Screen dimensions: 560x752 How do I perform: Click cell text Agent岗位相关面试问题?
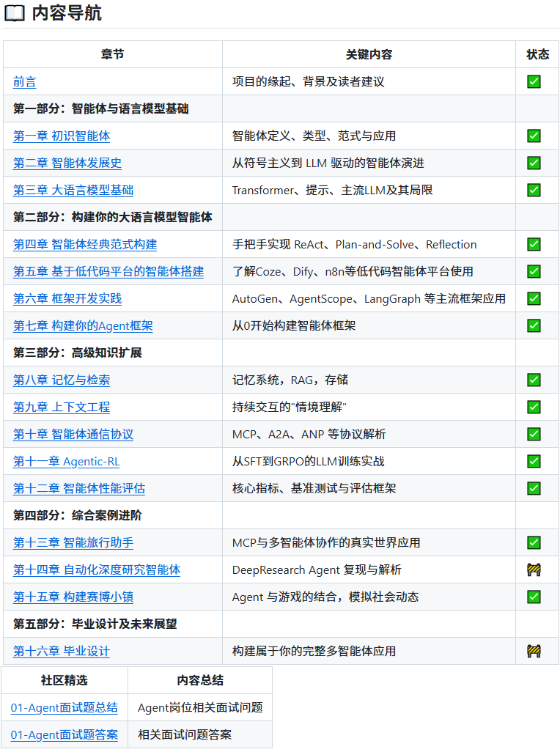[200, 708]
